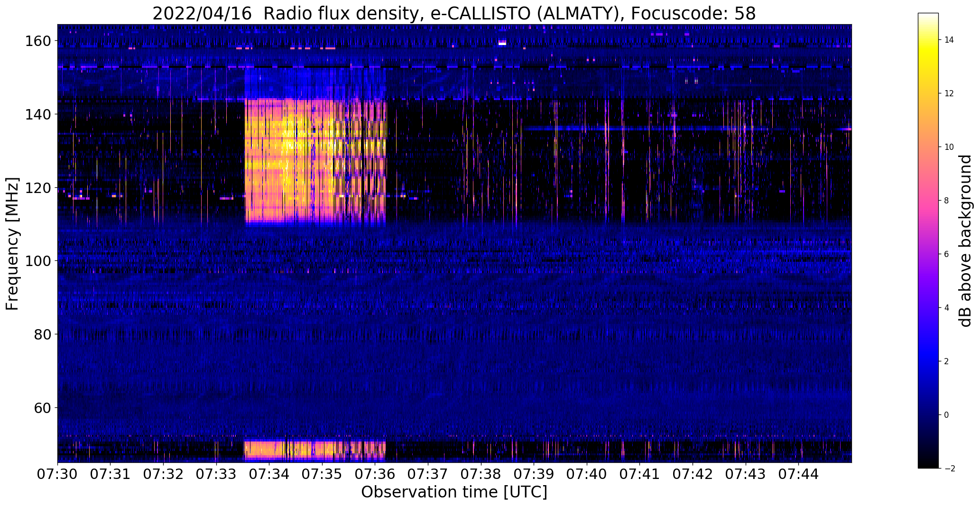Viewport: 980px width, 506px height.
Task: Click the 07:34 time tick label
Action: [269, 474]
